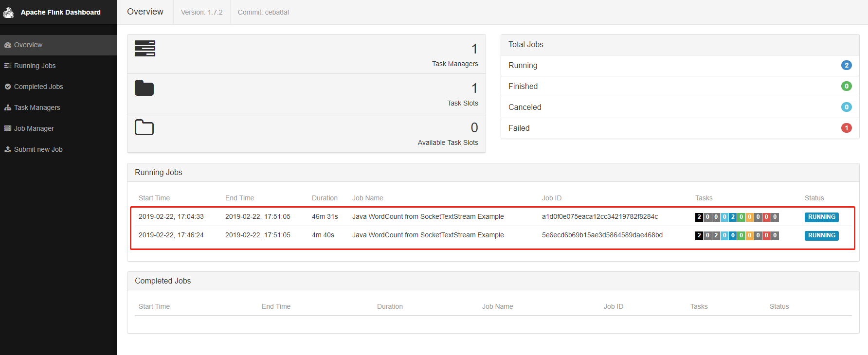
Task: Click the Canceled jobs light blue badge
Action: pyautogui.click(x=847, y=107)
